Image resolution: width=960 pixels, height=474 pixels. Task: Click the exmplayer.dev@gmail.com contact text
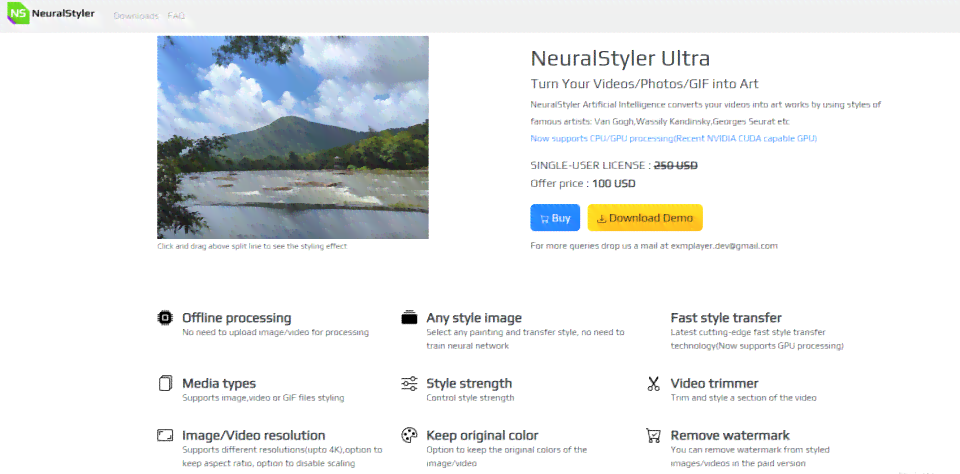click(724, 246)
